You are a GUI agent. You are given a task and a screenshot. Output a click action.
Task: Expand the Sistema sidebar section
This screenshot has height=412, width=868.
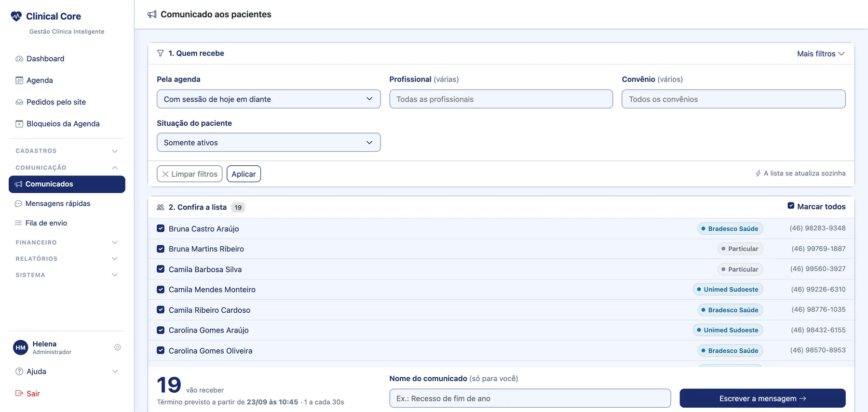pyautogui.click(x=67, y=275)
